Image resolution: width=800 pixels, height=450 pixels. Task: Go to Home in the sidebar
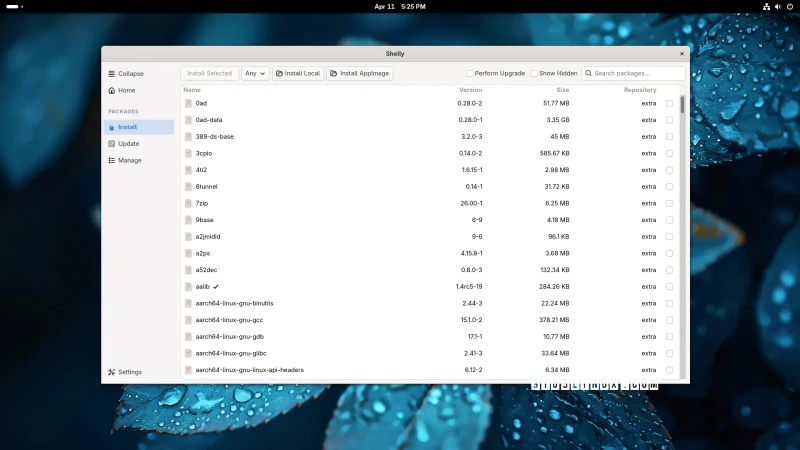[139, 90]
